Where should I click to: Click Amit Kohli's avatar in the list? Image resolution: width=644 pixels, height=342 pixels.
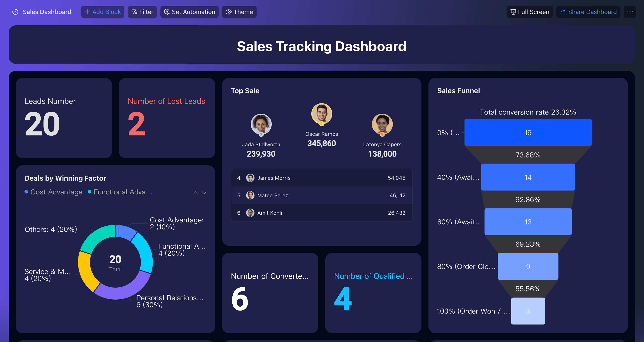tap(250, 213)
